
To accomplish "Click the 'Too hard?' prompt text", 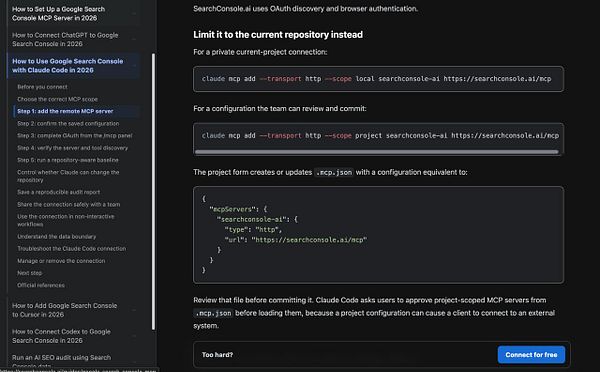I will pyautogui.click(x=217, y=355).
